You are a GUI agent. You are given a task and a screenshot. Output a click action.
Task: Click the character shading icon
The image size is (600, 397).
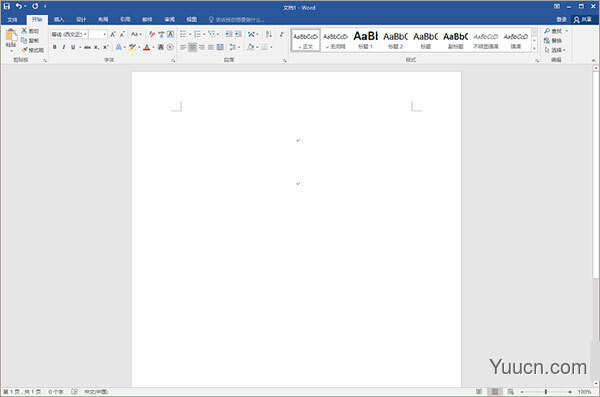[x=161, y=47]
